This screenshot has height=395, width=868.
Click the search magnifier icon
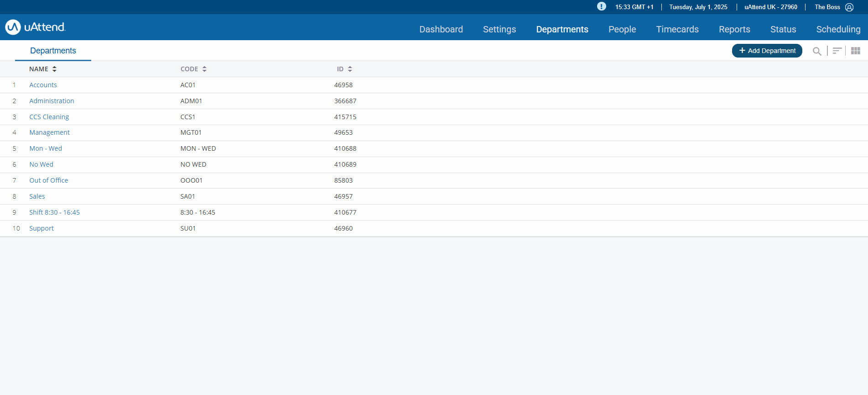[x=817, y=51]
